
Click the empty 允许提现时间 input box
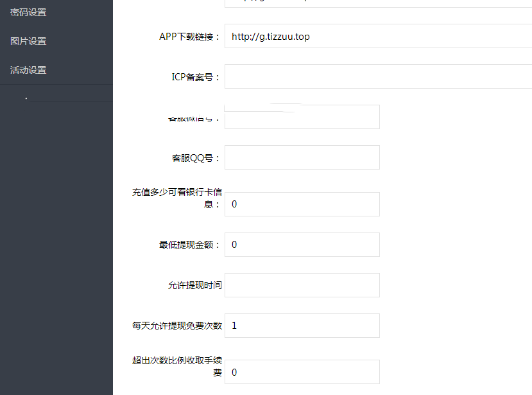point(302,285)
